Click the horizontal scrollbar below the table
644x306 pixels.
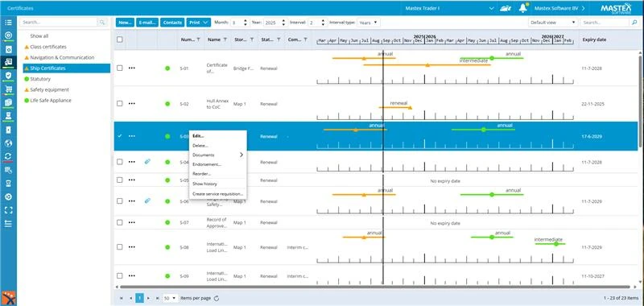(x=374, y=287)
